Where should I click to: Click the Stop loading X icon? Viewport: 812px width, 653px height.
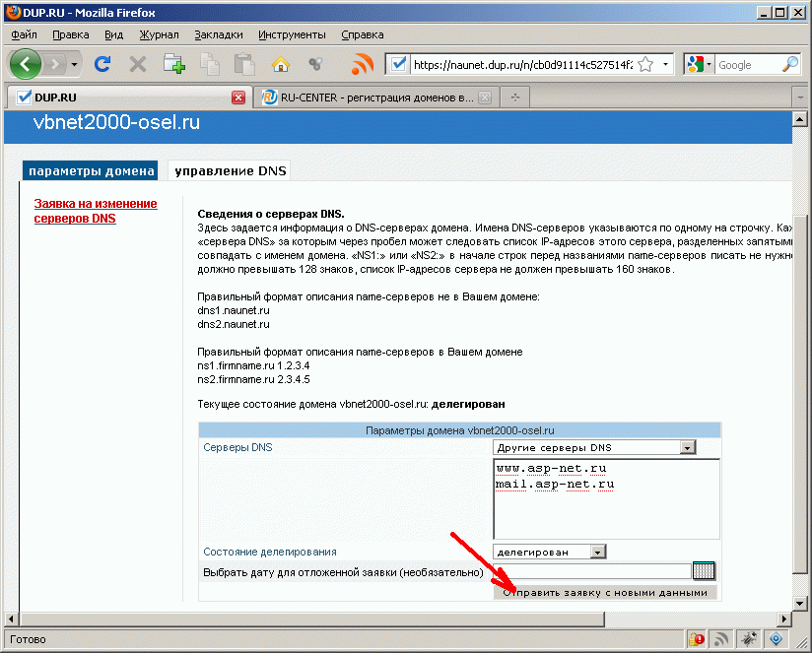pos(138,65)
